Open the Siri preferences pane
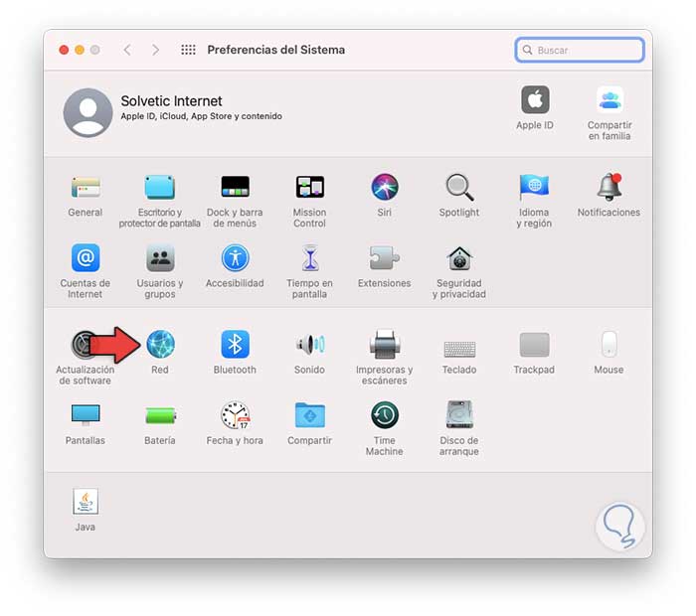Screen dimensions: 696x616 (x=385, y=187)
